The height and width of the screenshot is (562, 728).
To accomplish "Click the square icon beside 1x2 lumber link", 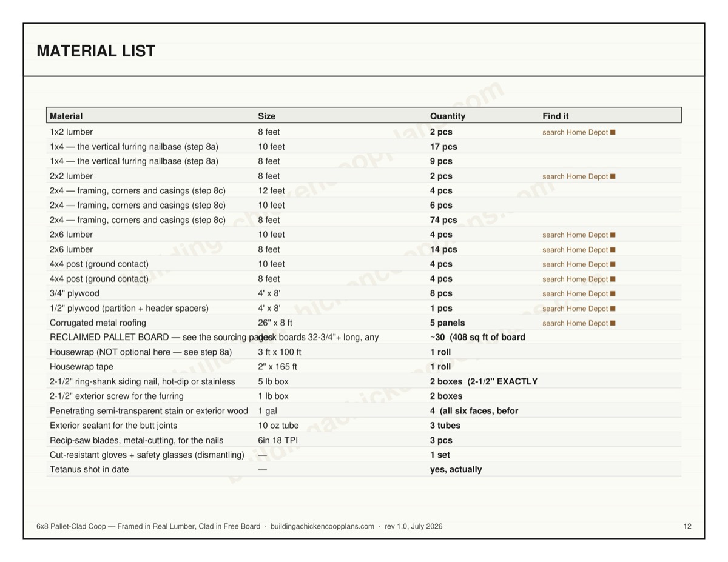I will point(613,132).
